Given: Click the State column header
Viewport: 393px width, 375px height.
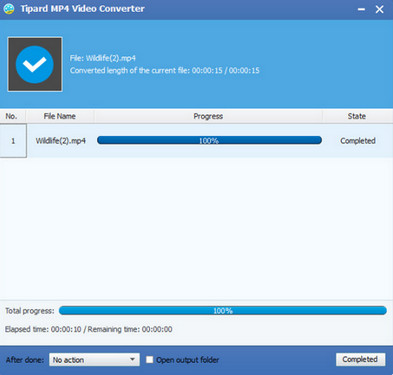Looking at the screenshot, I should point(357,116).
